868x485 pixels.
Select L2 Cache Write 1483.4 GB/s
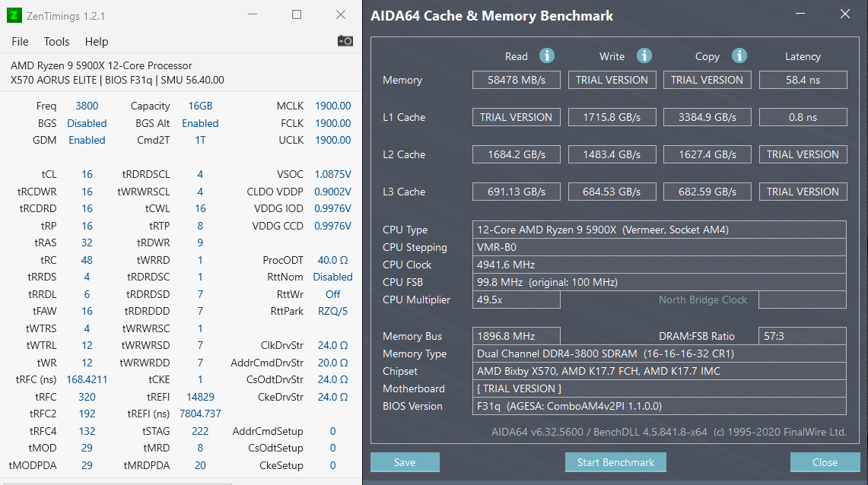point(612,154)
